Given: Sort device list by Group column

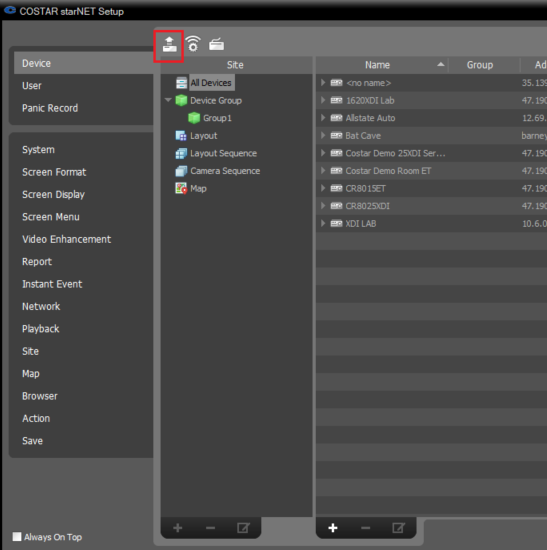Looking at the screenshot, I should [x=484, y=65].
